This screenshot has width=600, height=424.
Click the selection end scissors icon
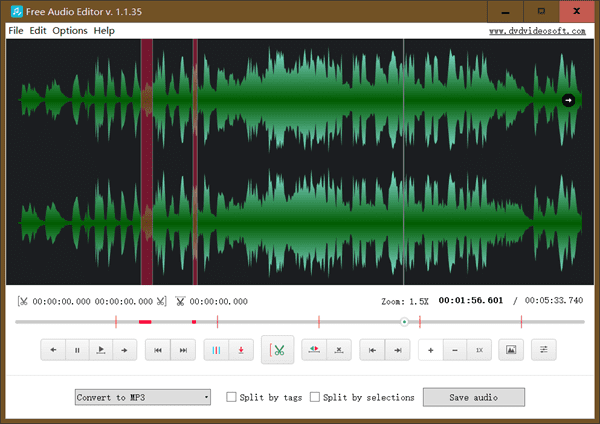160,302
